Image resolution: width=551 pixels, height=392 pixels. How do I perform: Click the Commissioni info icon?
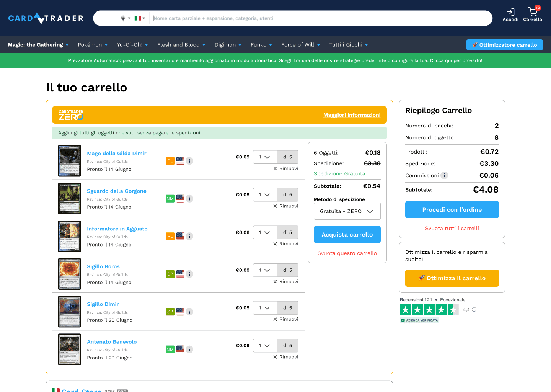444,175
